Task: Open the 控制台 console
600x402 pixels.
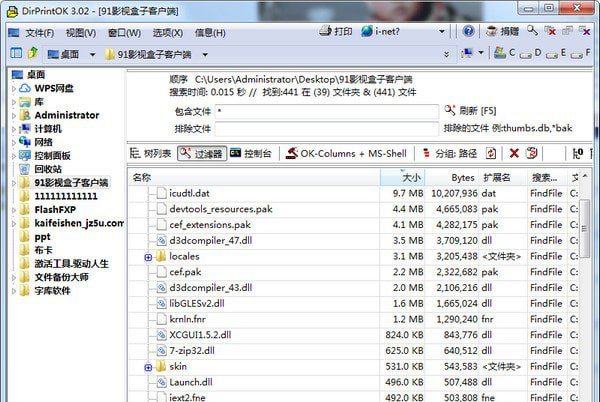Action: (251, 153)
